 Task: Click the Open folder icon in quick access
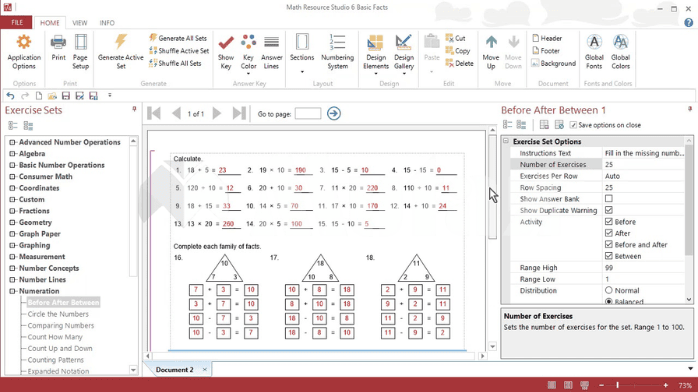(x=52, y=96)
